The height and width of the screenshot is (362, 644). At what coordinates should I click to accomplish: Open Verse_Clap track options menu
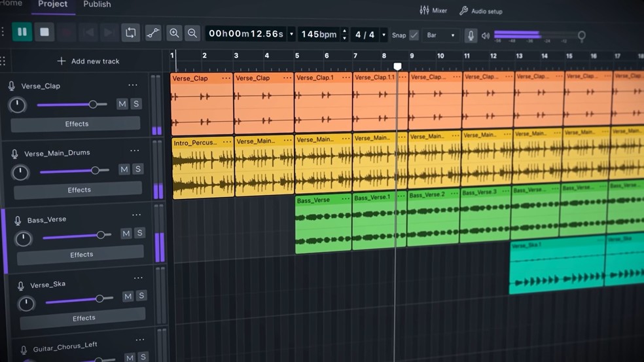tap(133, 85)
